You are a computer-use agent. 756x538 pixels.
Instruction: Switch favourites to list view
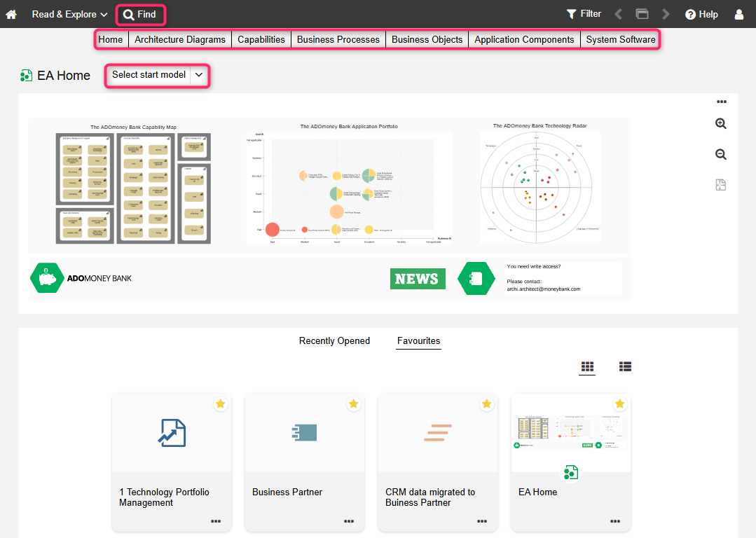625,366
